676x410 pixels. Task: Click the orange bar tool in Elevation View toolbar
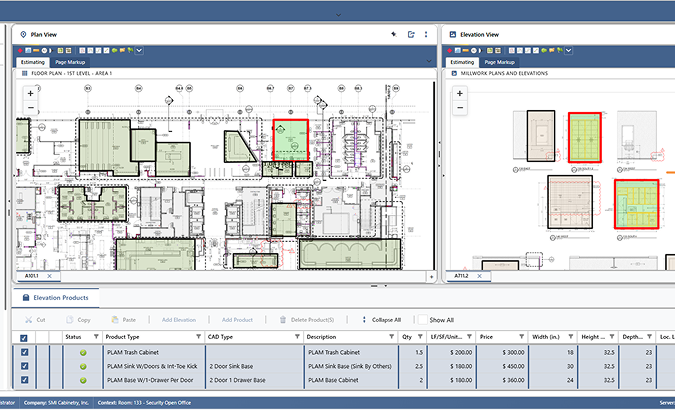[466, 50]
